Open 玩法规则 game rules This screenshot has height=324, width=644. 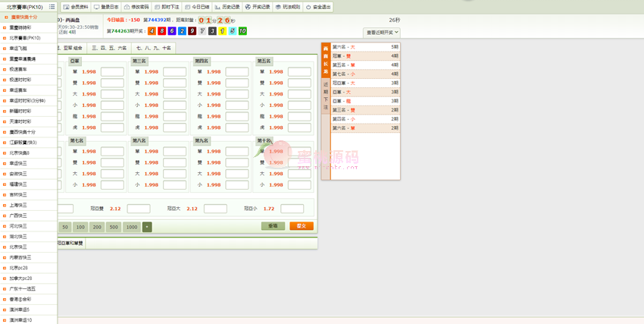point(288,6)
